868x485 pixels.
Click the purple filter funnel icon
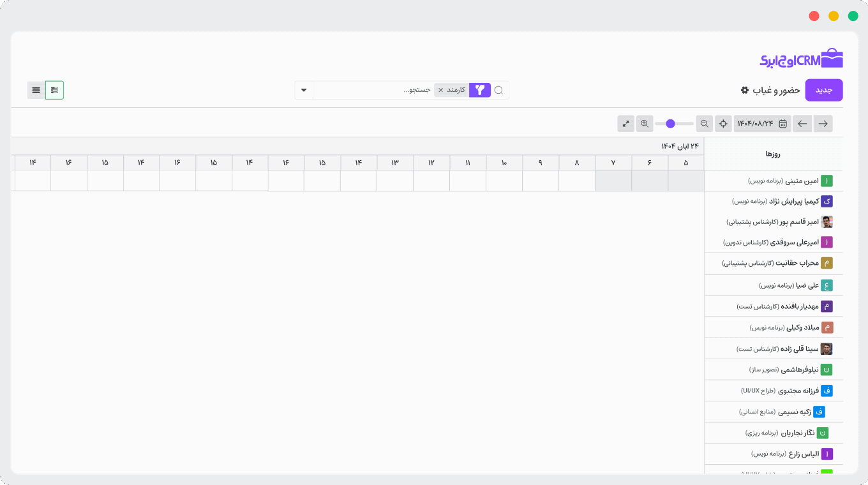pyautogui.click(x=480, y=90)
